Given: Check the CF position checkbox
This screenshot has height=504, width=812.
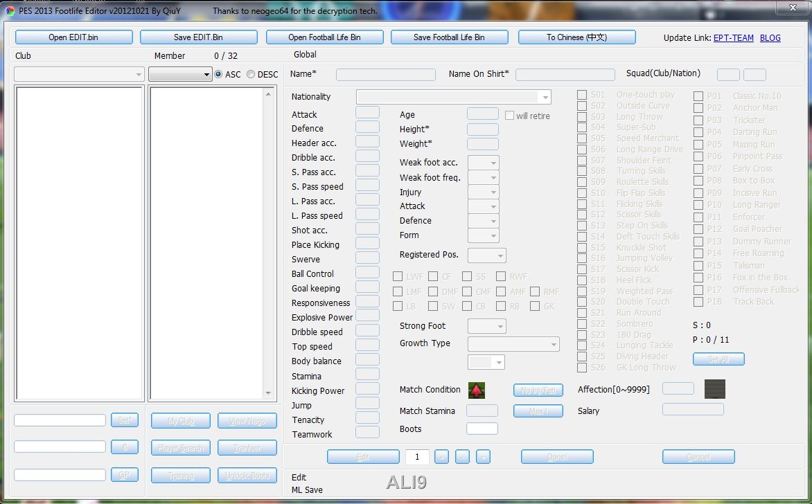Looking at the screenshot, I should (433, 276).
